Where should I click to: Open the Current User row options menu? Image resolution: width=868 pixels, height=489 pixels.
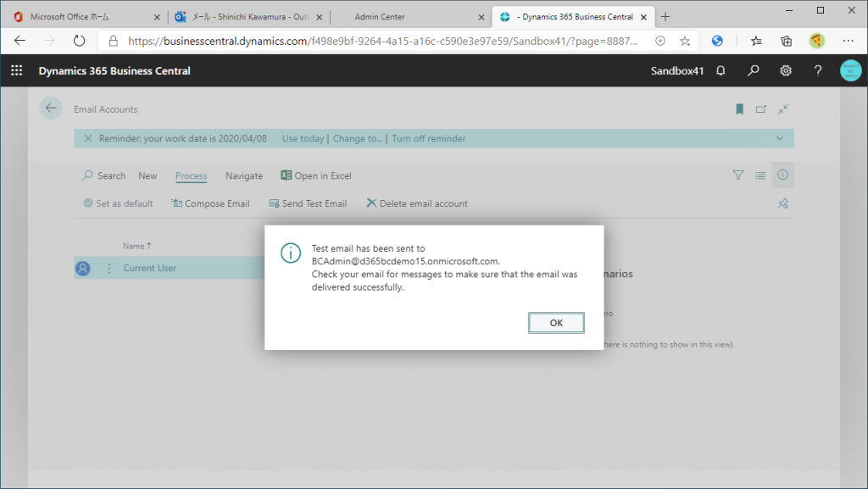coord(109,269)
